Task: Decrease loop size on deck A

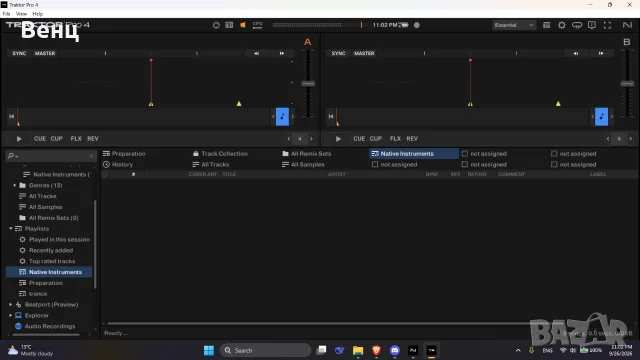Action: point(289,139)
